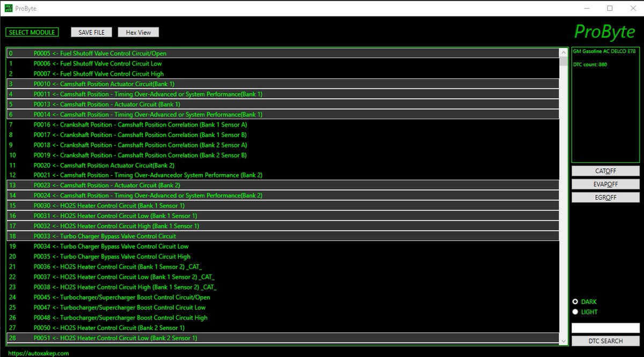
Task: Select row P0020 Camshaft Actuator Circuit(Bank 2)
Action: click(x=283, y=166)
